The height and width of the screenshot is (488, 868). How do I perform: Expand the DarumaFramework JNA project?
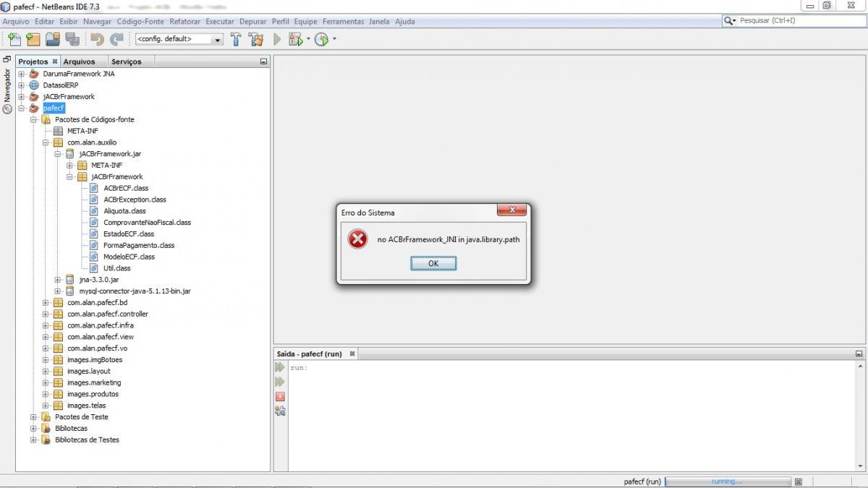click(22, 74)
